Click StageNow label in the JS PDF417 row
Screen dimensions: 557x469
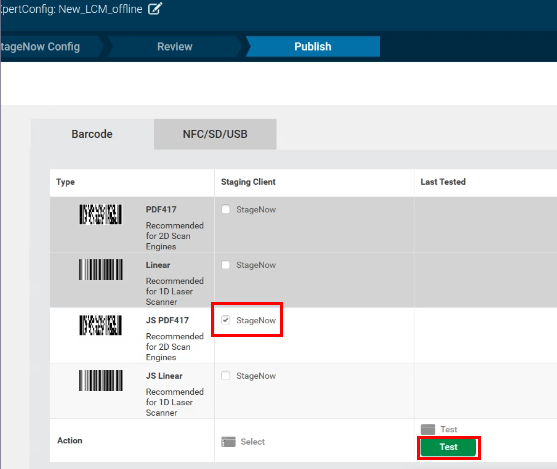click(x=256, y=320)
